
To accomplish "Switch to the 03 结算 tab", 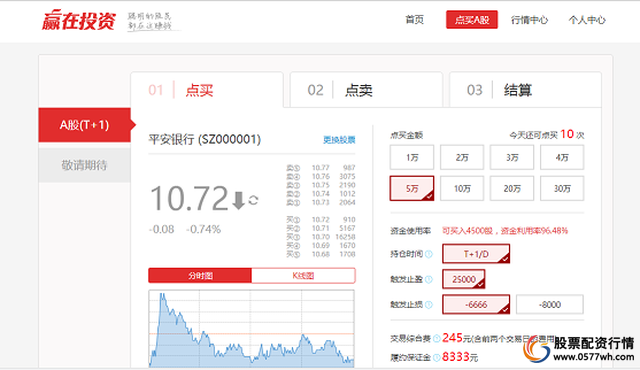I will 525,90.
